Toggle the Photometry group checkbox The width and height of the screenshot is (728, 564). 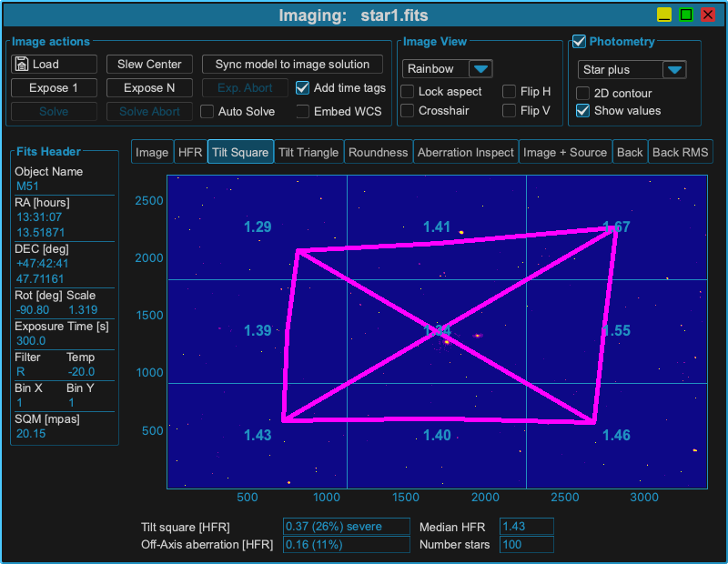[579, 41]
